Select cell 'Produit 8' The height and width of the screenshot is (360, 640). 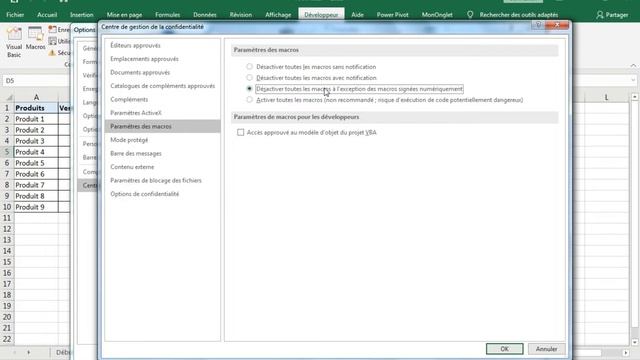(36, 196)
